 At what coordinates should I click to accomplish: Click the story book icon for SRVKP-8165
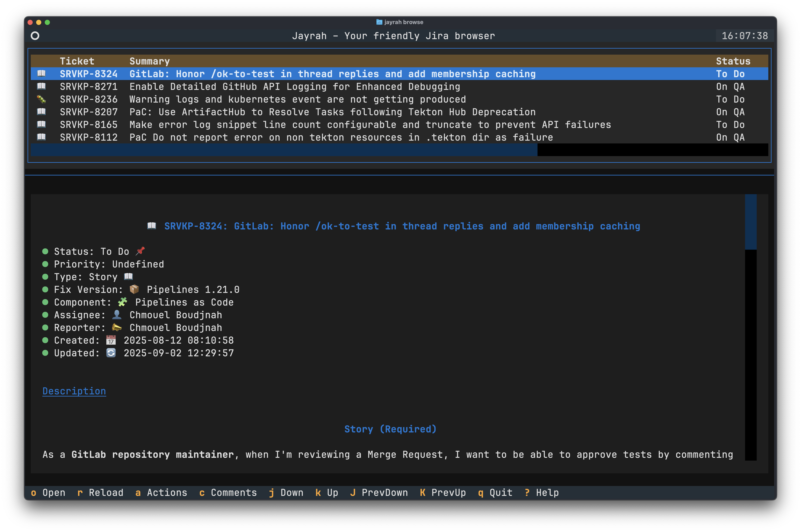[42, 124]
